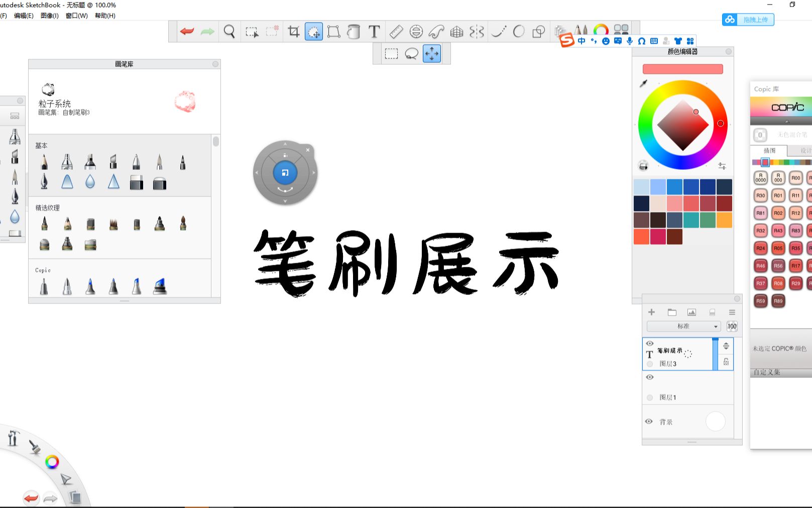Click the center of the navigation puck

tap(285, 173)
